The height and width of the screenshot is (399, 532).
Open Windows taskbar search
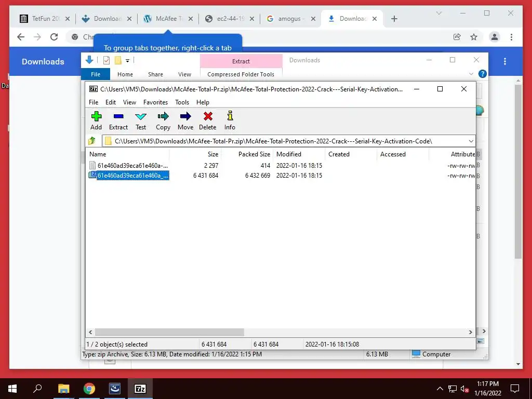coord(37,389)
